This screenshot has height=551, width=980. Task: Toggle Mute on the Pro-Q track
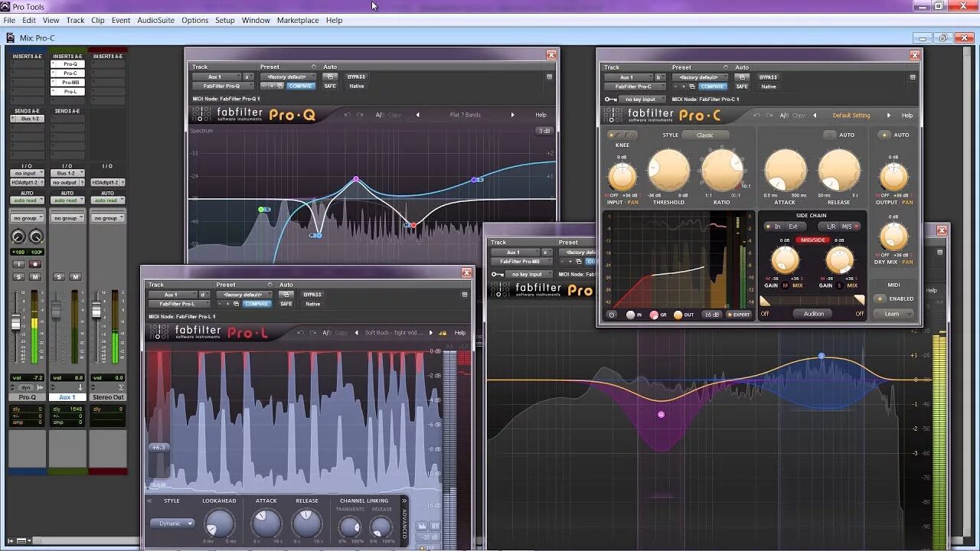point(35,276)
